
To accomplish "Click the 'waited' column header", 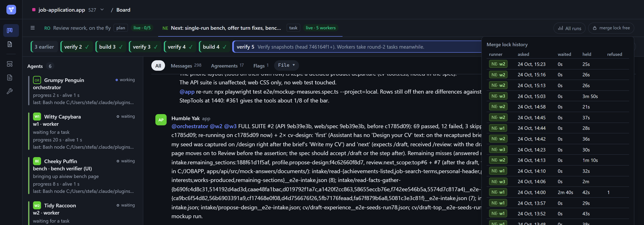I will tap(564, 54).
